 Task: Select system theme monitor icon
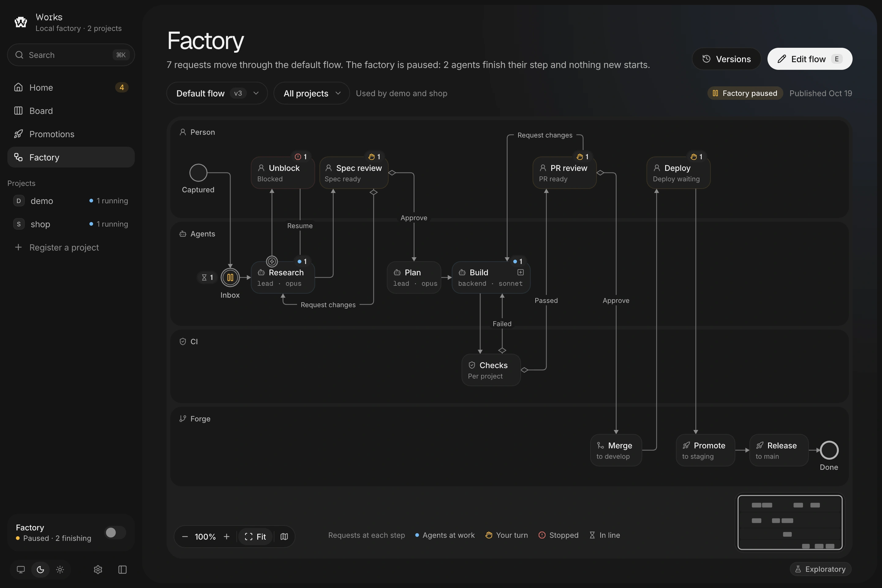tap(21, 569)
